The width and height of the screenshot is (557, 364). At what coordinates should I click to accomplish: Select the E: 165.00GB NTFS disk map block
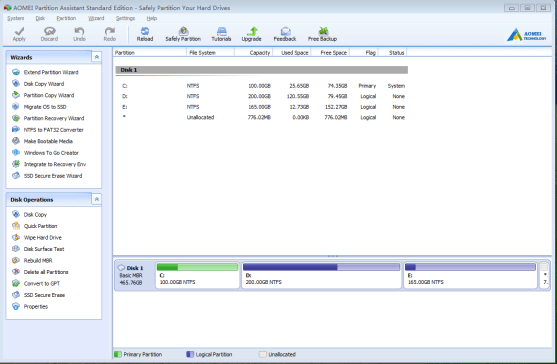point(470,275)
